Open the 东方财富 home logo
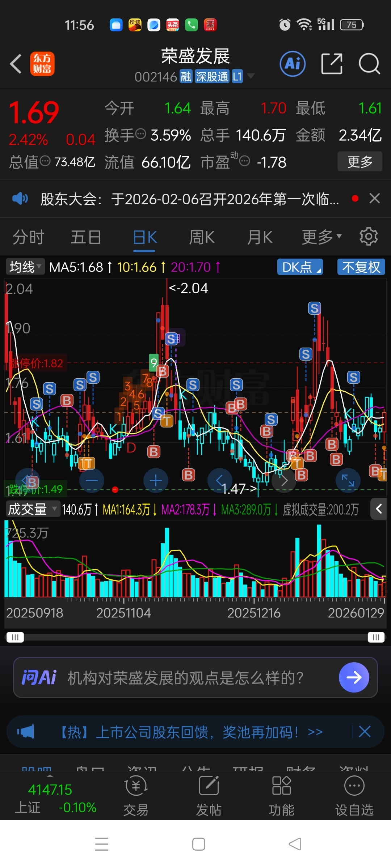The image size is (391, 868). point(42,64)
